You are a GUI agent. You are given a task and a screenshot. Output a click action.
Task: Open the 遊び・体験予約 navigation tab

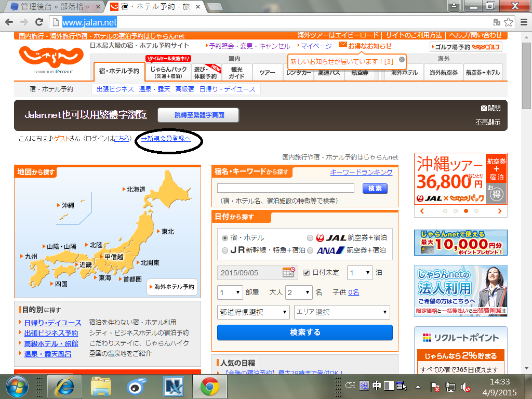click(207, 72)
